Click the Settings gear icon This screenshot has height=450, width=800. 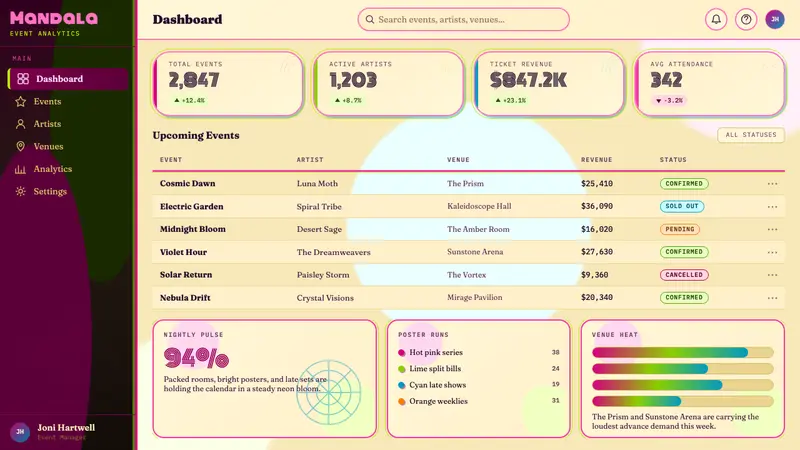click(20, 191)
